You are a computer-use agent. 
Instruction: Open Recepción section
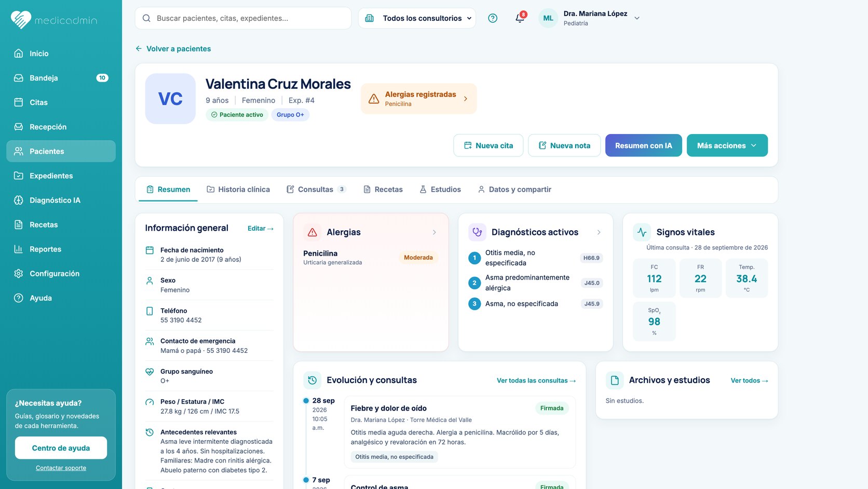click(x=61, y=127)
